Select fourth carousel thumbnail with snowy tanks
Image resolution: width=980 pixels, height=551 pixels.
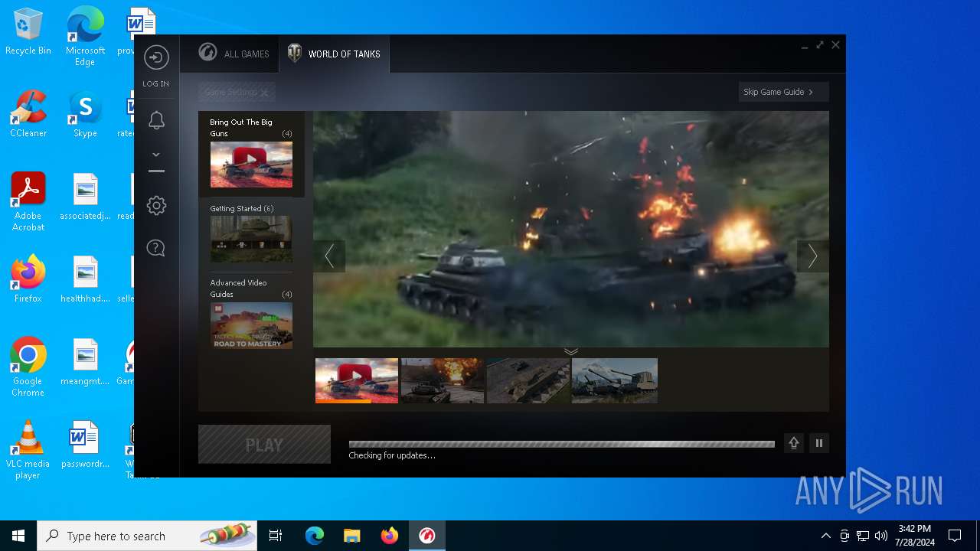[x=615, y=380]
